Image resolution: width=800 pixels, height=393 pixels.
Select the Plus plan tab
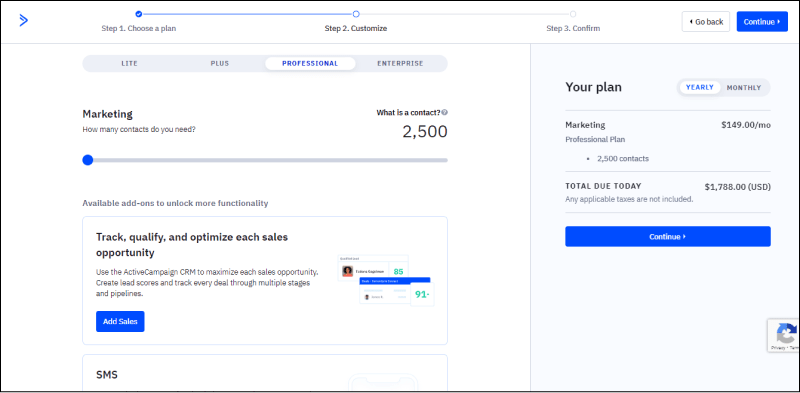[x=220, y=64]
